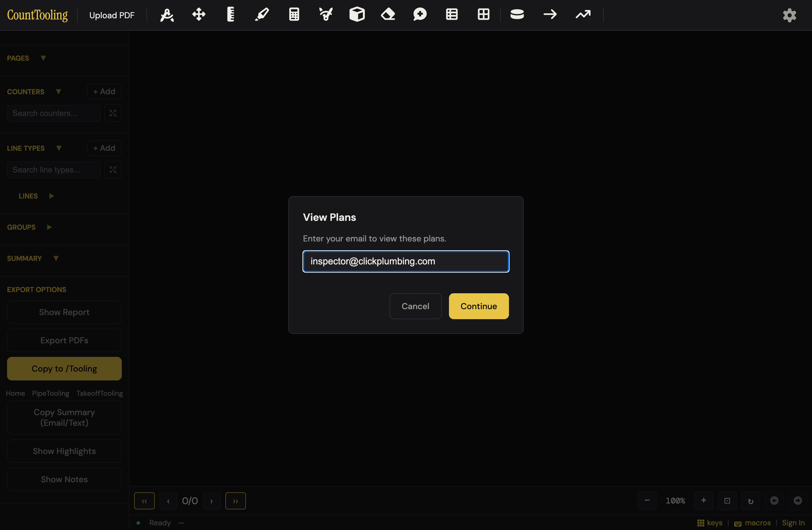Click the Ready status text
The height and width of the screenshot is (530, 812).
(x=160, y=523)
